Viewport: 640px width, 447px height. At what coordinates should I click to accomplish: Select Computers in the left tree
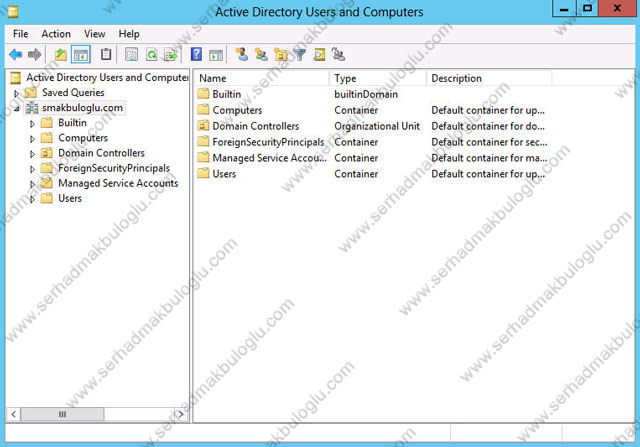coord(83,138)
